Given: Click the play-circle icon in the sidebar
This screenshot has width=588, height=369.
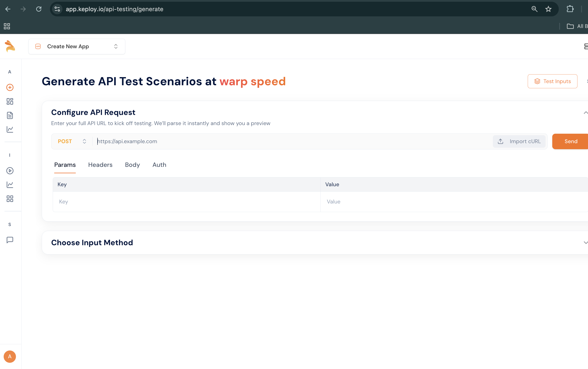Looking at the screenshot, I should click(10, 171).
